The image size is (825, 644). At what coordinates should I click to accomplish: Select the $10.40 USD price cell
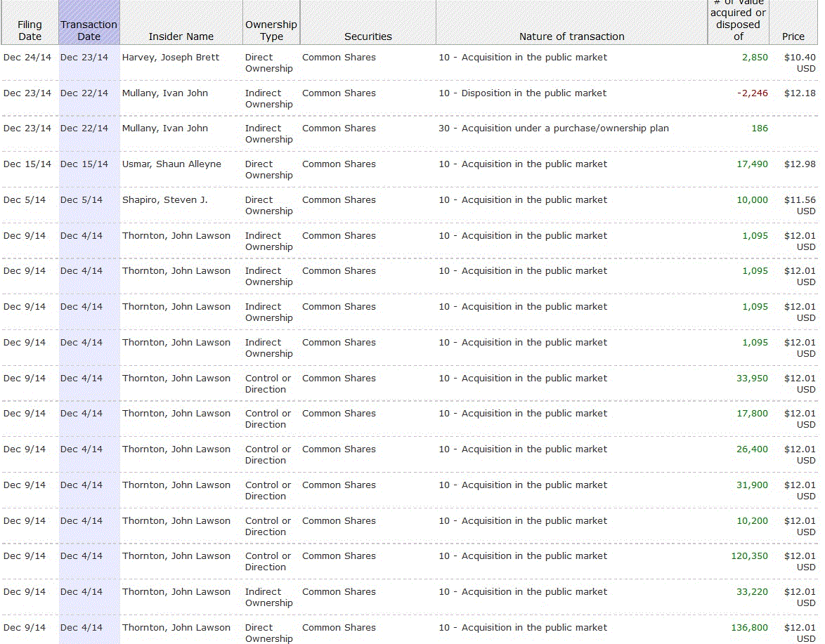click(x=799, y=63)
